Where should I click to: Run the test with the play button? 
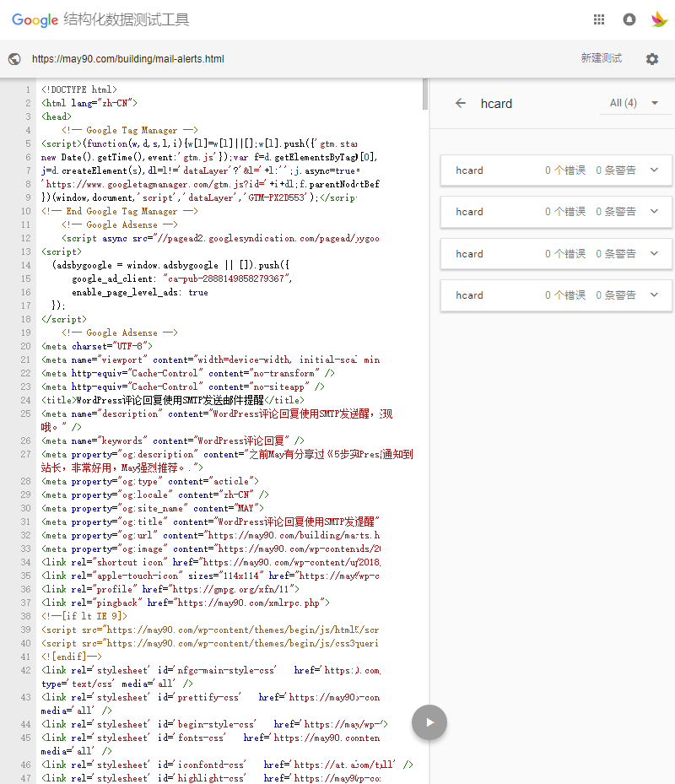(x=429, y=722)
